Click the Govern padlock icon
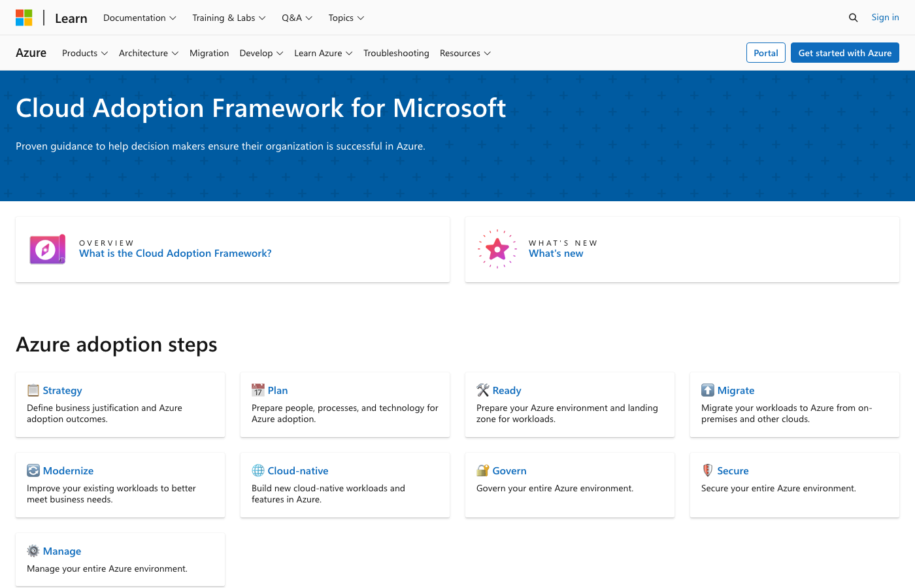915x588 pixels. (483, 470)
